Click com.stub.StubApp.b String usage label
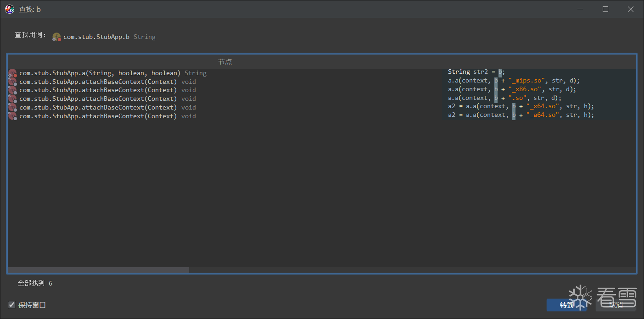The width and height of the screenshot is (644, 319). pos(109,37)
